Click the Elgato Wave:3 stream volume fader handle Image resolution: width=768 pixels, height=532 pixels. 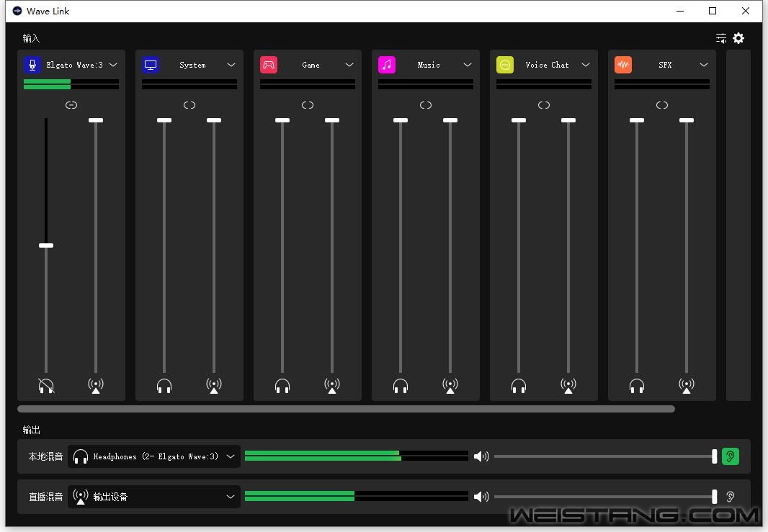(96, 120)
